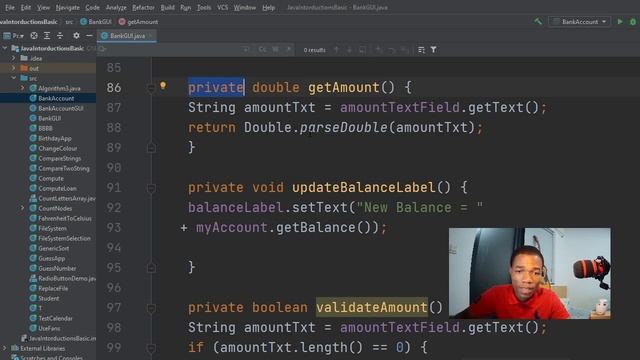Viewport: 640px width, 360px height.
Task: Open the search filter funnel icon
Action: pyautogui.click(x=433, y=50)
